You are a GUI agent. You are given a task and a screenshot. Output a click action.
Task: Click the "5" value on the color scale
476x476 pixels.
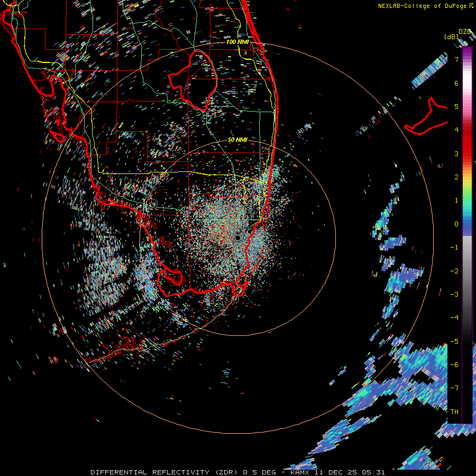point(456,106)
